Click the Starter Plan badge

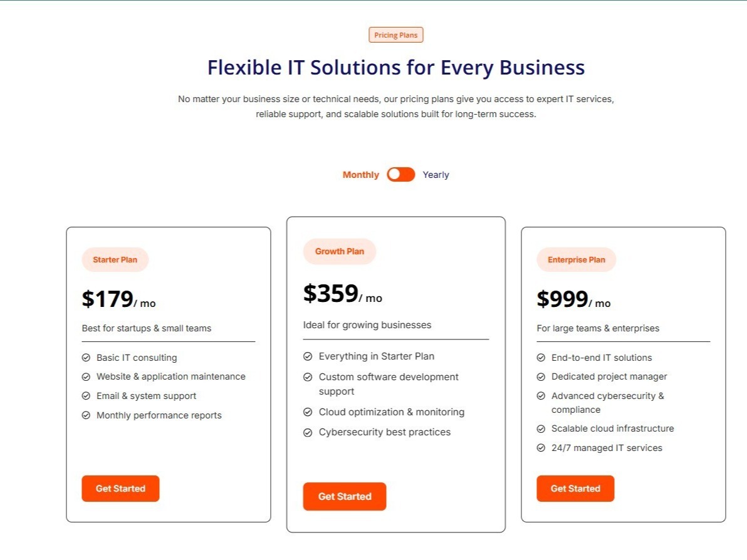[x=115, y=259]
